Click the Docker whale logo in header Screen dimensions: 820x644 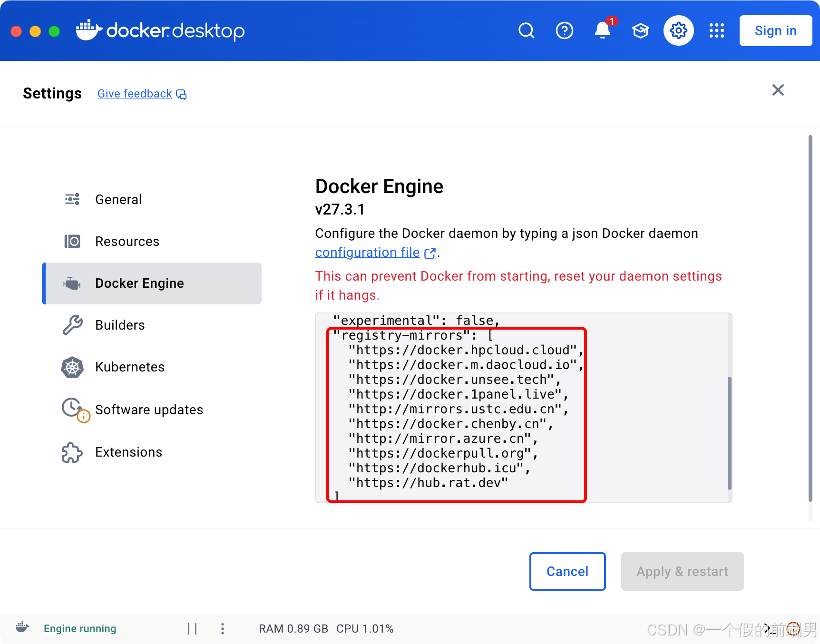(89, 30)
